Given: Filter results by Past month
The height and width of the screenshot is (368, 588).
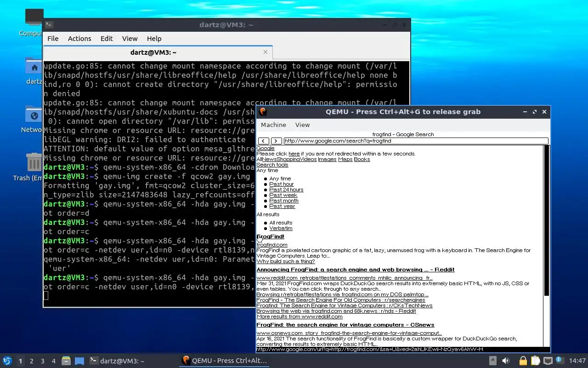Looking at the screenshot, I should pos(284,201).
